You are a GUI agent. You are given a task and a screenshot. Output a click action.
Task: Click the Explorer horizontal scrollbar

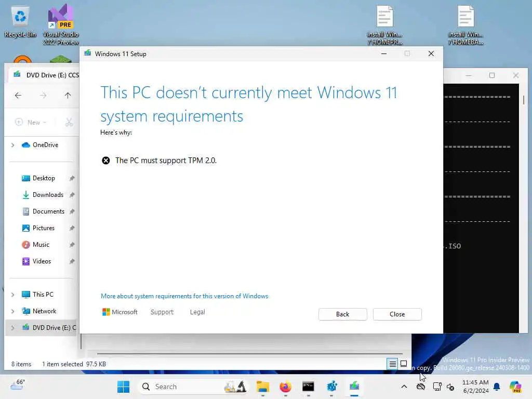[x=249, y=353]
